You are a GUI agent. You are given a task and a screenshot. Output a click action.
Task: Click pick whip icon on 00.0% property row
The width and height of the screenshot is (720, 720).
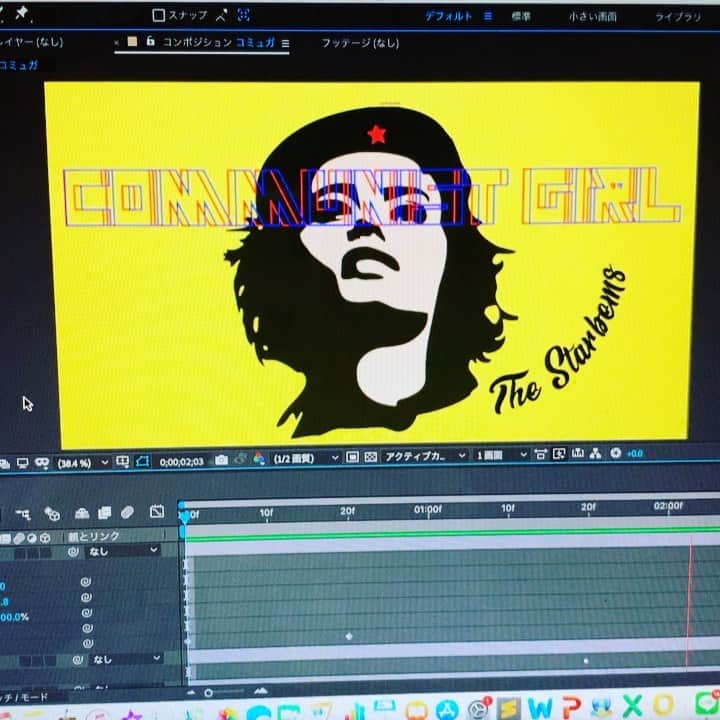[87, 613]
